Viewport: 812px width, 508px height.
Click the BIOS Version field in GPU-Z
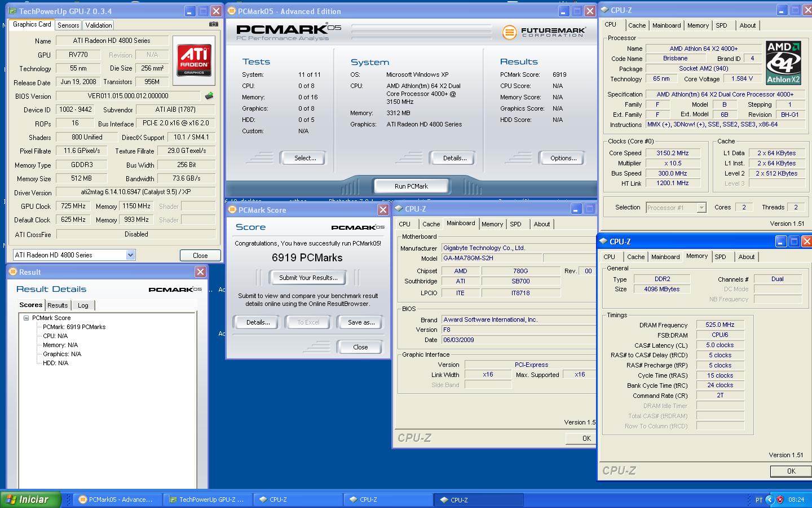pyautogui.click(x=128, y=96)
